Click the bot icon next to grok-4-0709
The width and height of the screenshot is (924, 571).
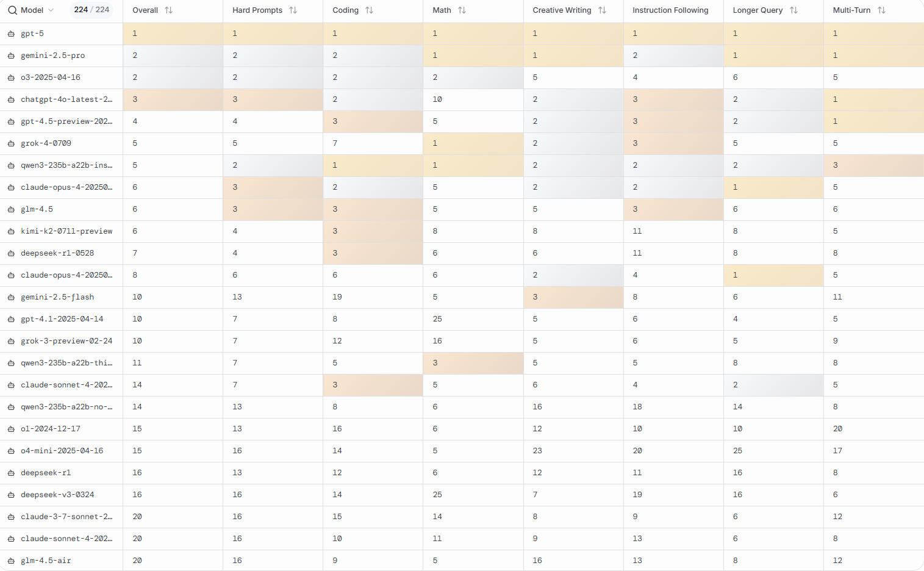pyautogui.click(x=11, y=144)
